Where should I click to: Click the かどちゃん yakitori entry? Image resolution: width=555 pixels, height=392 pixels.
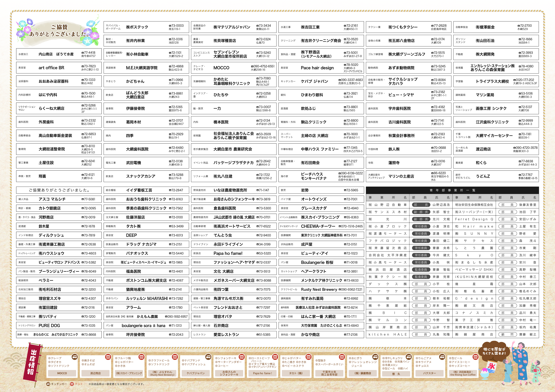[146, 81]
